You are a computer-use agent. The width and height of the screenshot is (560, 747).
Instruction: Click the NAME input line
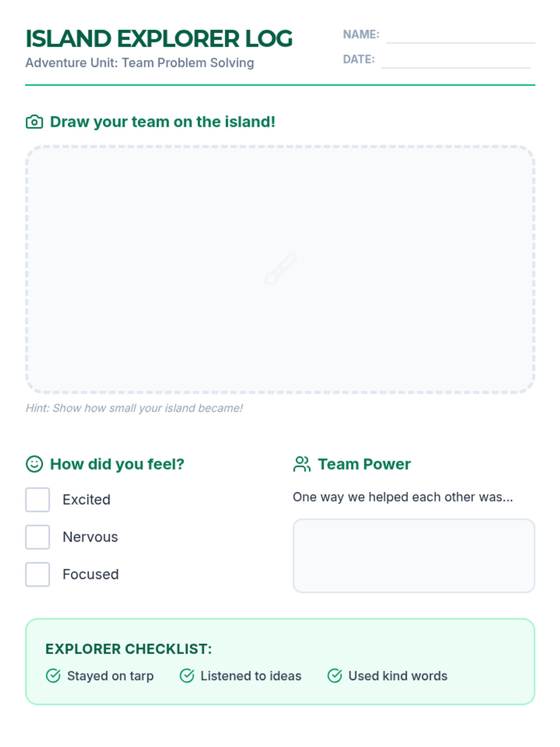[460, 36]
